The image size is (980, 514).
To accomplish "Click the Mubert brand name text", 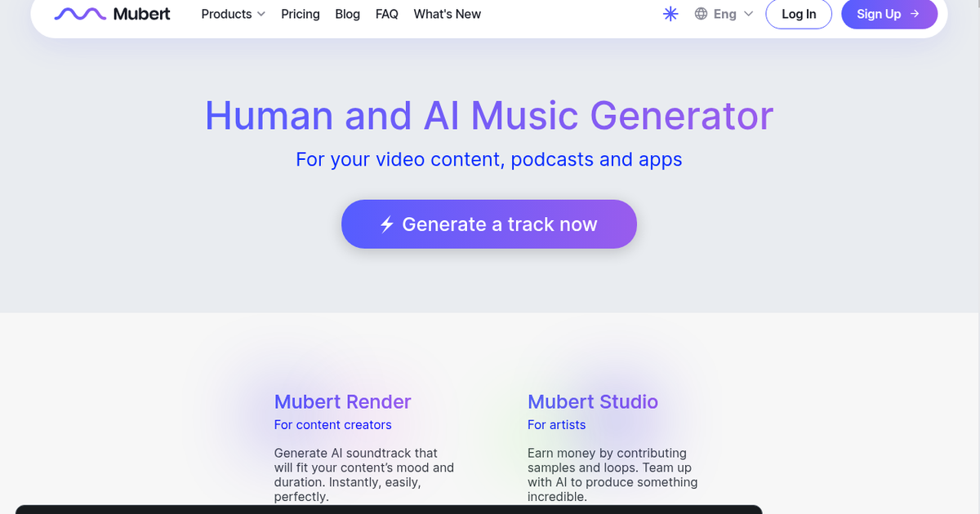I will click(142, 14).
